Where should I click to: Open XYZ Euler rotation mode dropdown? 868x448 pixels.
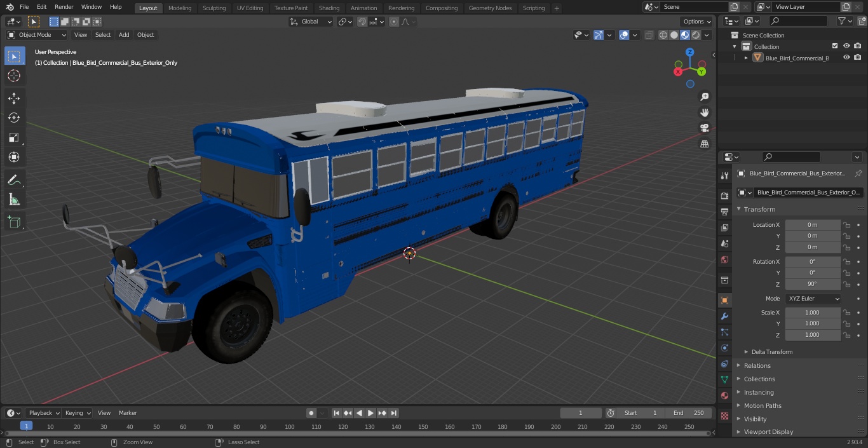click(x=813, y=299)
